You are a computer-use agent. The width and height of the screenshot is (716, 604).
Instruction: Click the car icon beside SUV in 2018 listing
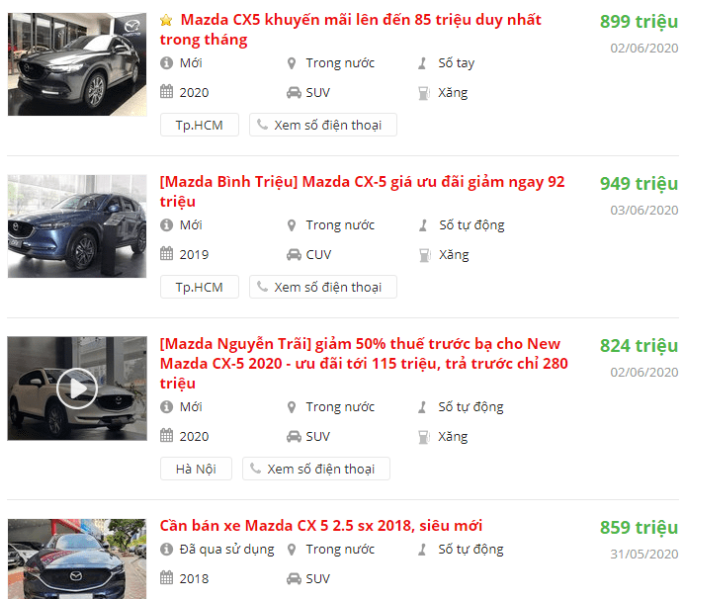pos(294,579)
